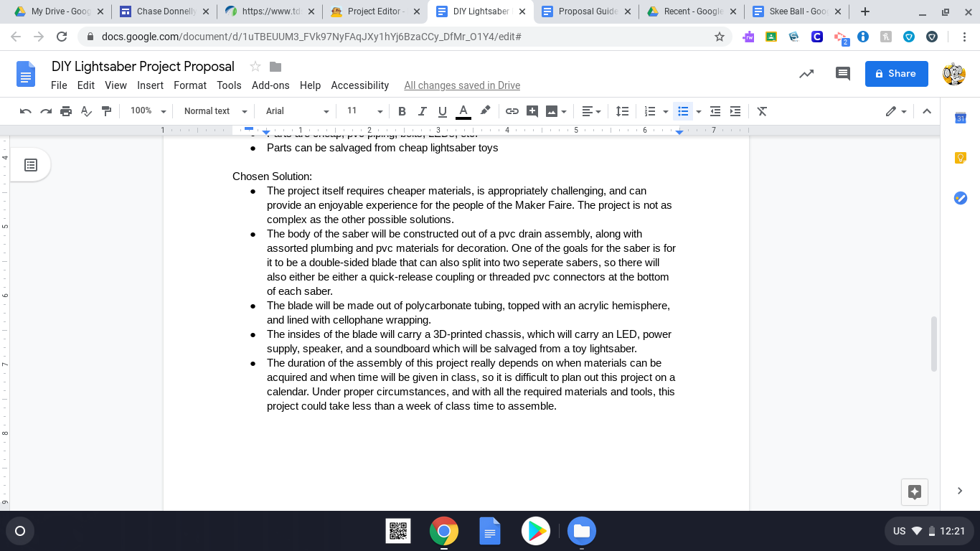Open the Accessibility menu

[359, 85]
